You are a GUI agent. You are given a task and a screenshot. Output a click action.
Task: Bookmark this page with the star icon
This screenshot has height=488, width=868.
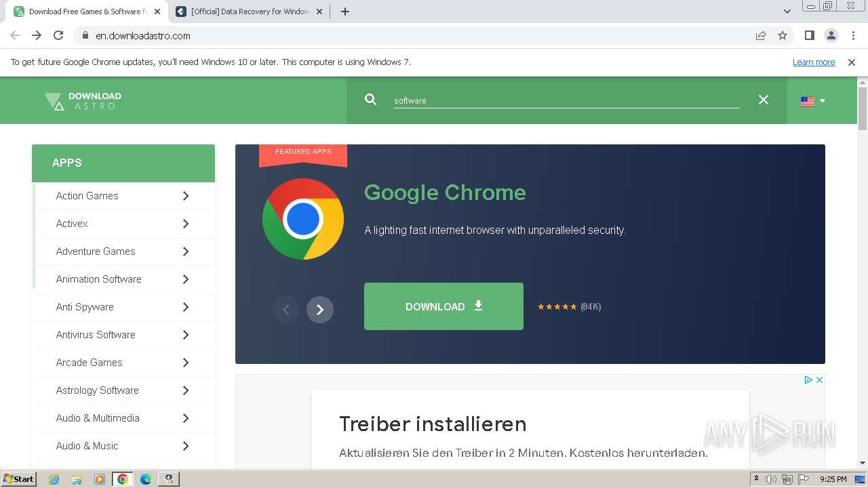tap(783, 35)
